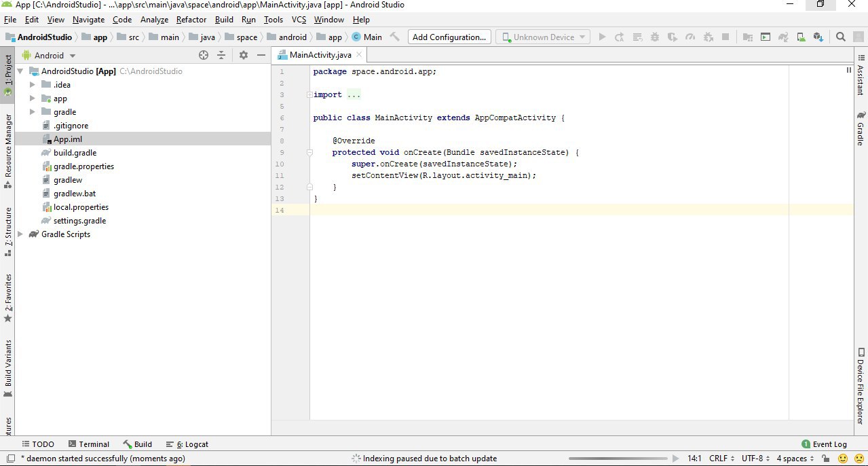This screenshot has height=466, width=868.
Task: Open Project panel settings gear icon
Action: pyautogui.click(x=243, y=55)
